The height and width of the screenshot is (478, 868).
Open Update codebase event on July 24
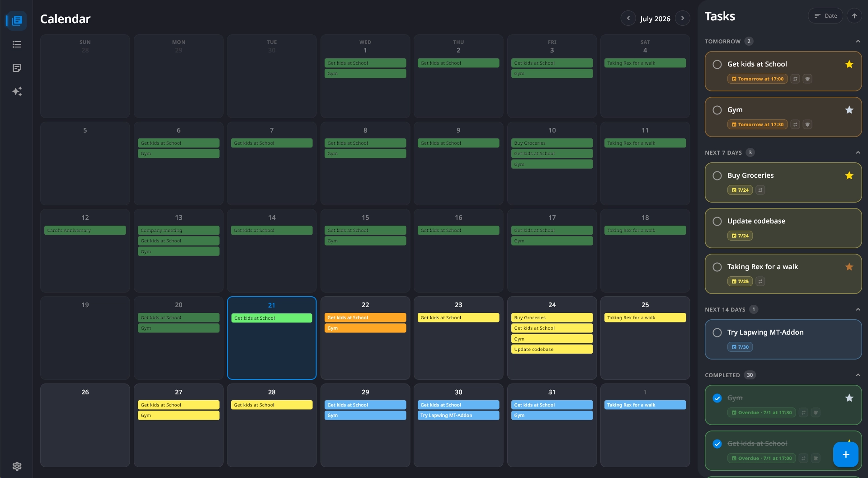(x=552, y=349)
